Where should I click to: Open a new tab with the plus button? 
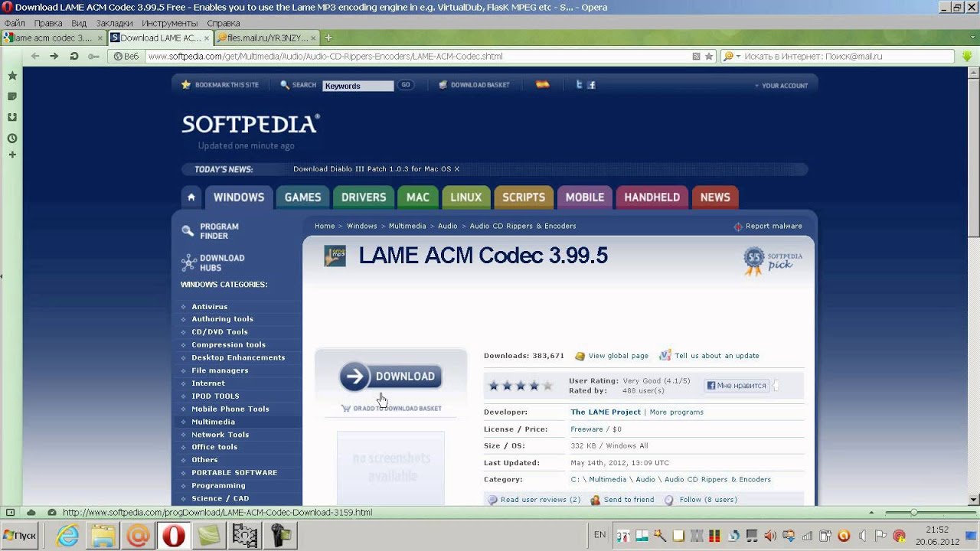pyautogui.click(x=328, y=37)
